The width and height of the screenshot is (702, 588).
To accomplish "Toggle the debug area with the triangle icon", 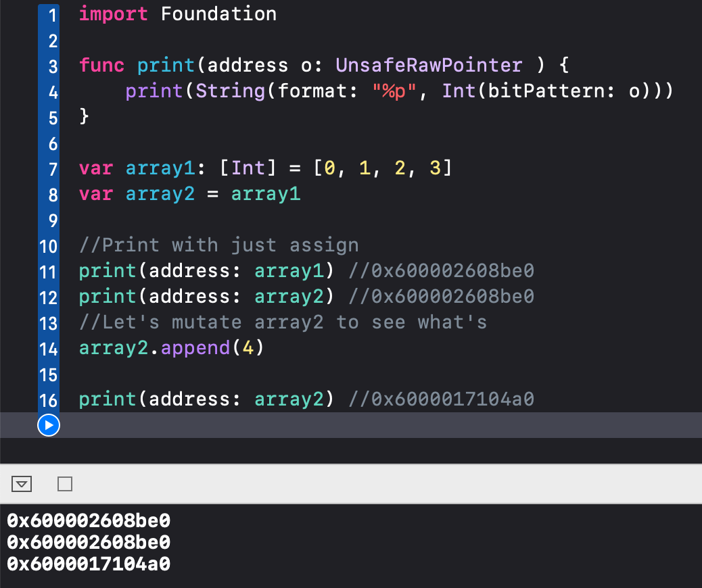I will click(x=22, y=484).
